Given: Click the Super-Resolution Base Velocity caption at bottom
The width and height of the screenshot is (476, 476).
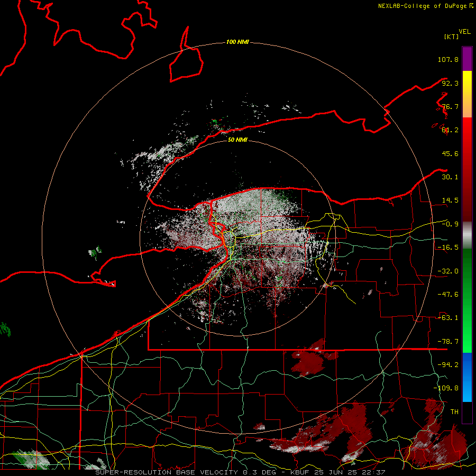Looking at the screenshot, I should click(240, 472).
